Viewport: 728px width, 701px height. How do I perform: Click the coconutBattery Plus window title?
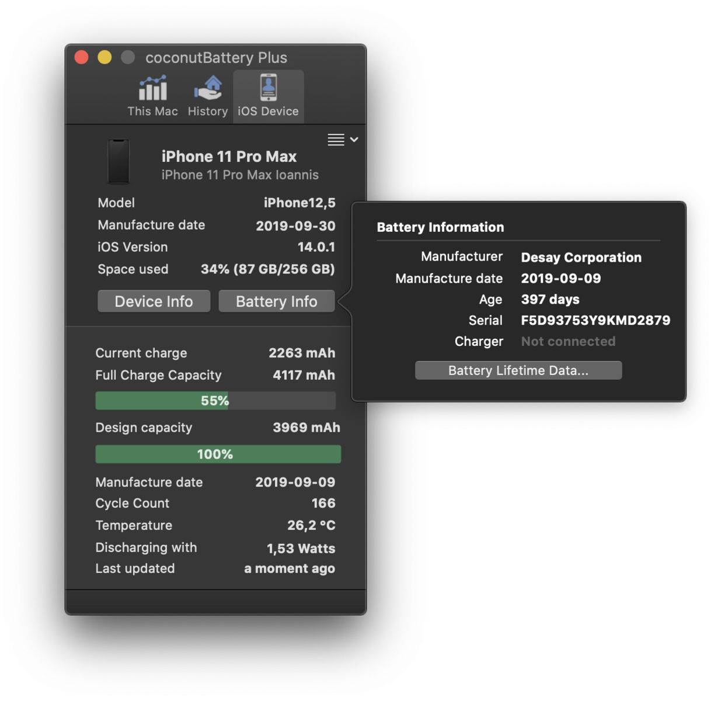pyautogui.click(x=216, y=57)
